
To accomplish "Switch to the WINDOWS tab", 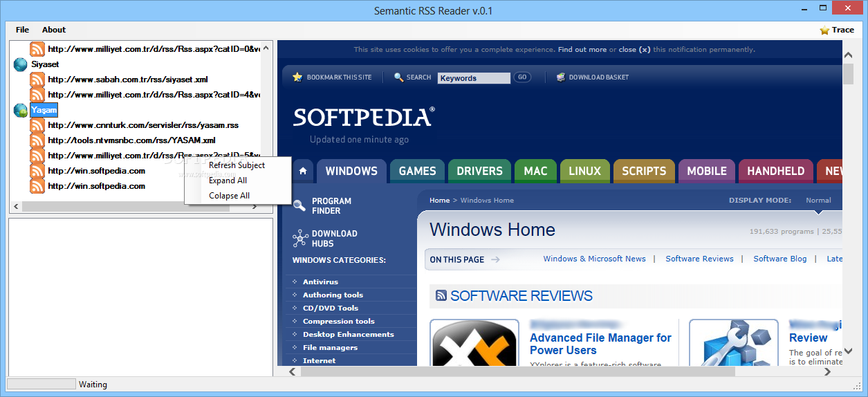I will click(x=351, y=171).
